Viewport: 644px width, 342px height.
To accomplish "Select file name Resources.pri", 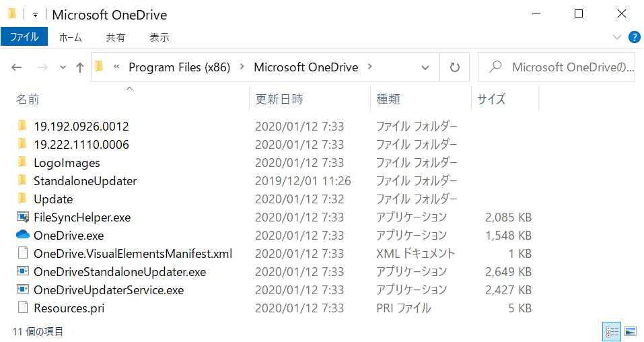I will [69, 308].
